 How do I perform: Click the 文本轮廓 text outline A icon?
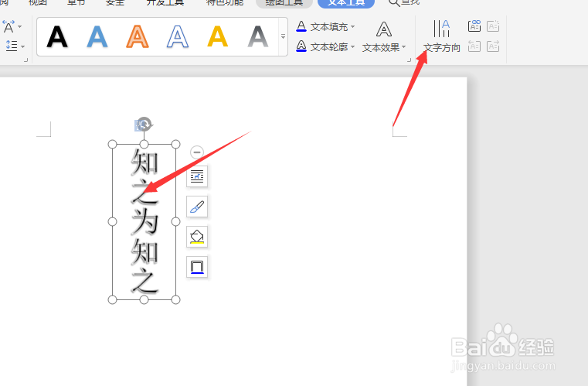[301, 46]
